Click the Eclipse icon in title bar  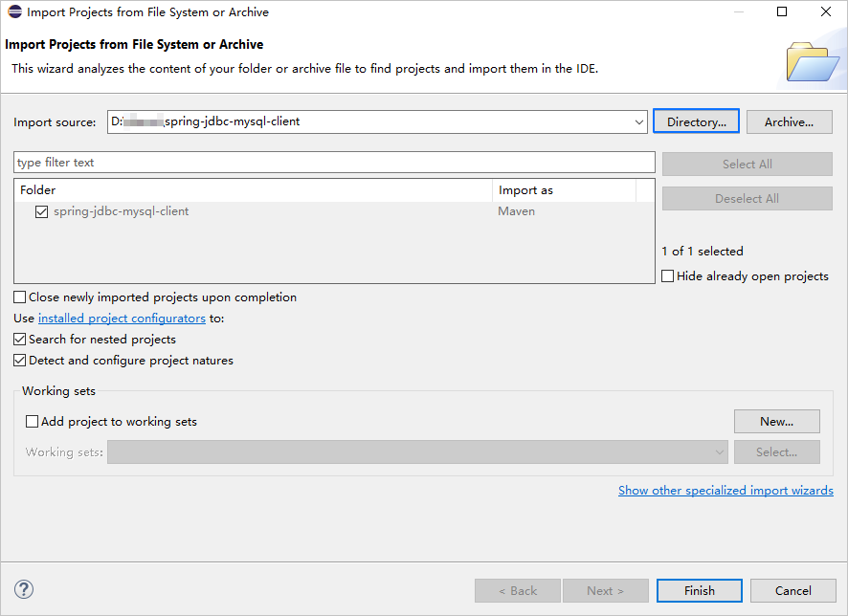(13, 12)
